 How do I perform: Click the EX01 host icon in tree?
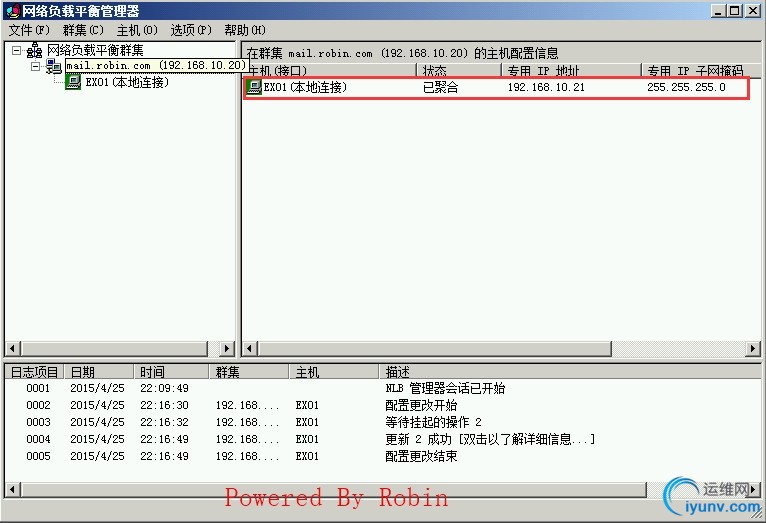[x=73, y=82]
